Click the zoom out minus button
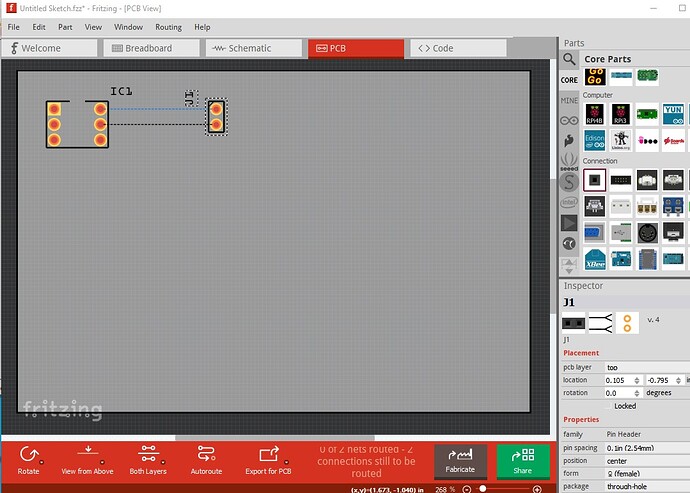Viewport: 690px width, 493px height. [466, 489]
